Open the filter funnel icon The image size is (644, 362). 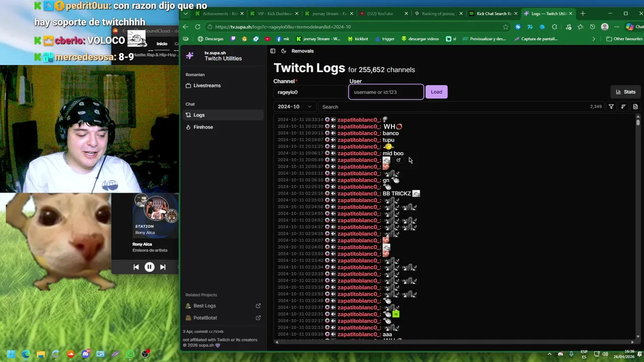point(611,107)
